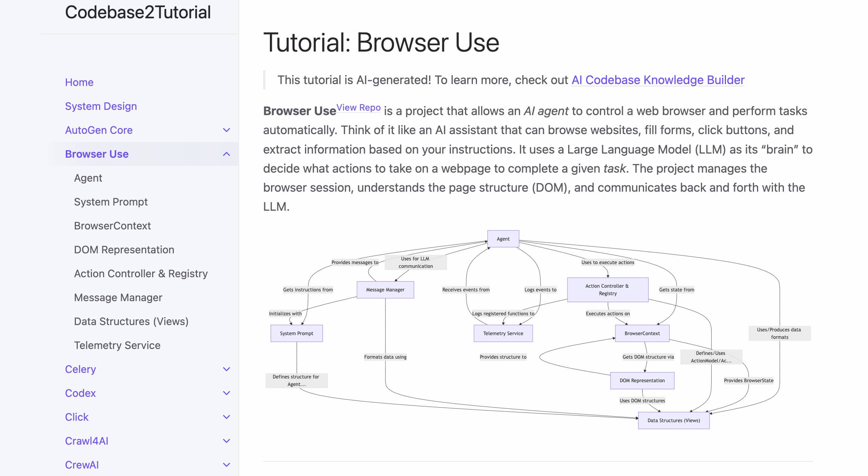The image size is (868, 476).
Task: Click 'Formats data using' edge label
Action: click(385, 357)
